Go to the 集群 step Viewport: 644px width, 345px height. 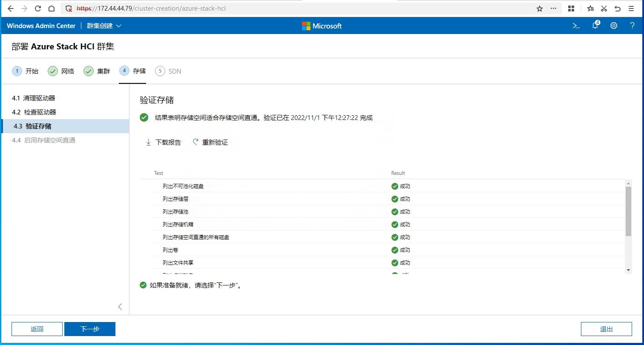tap(97, 71)
